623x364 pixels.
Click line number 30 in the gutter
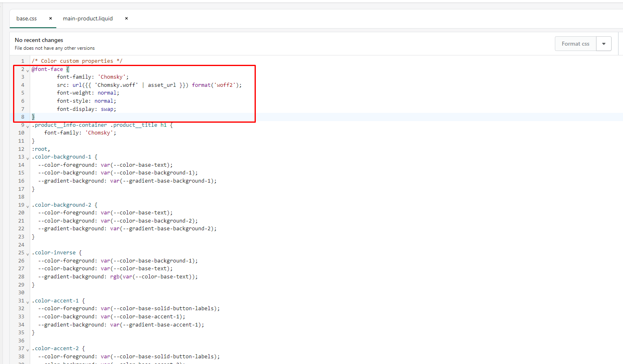pyautogui.click(x=21, y=292)
